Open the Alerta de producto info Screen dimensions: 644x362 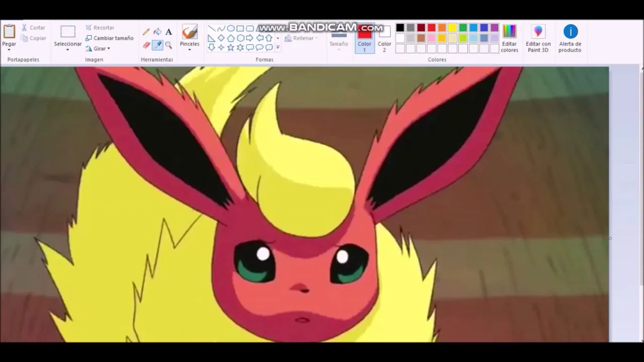point(570,39)
